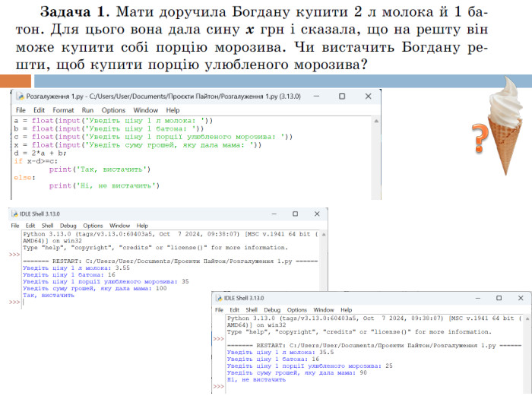Open File menu in Розгалуження 1.py editor

pyautogui.click(x=21, y=110)
